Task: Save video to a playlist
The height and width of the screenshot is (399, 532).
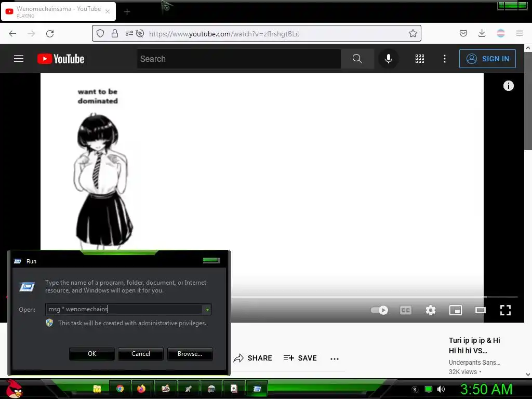Action: [x=300, y=358]
